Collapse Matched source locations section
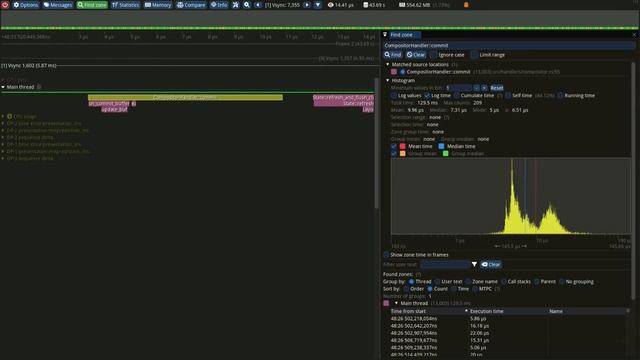 pos(388,64)
